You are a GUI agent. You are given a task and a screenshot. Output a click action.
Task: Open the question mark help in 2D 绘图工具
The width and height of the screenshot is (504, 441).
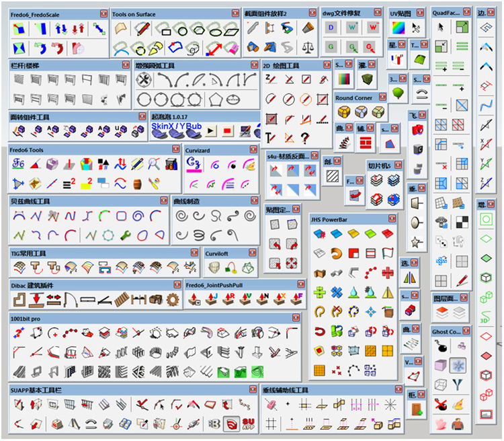point(304,138)
